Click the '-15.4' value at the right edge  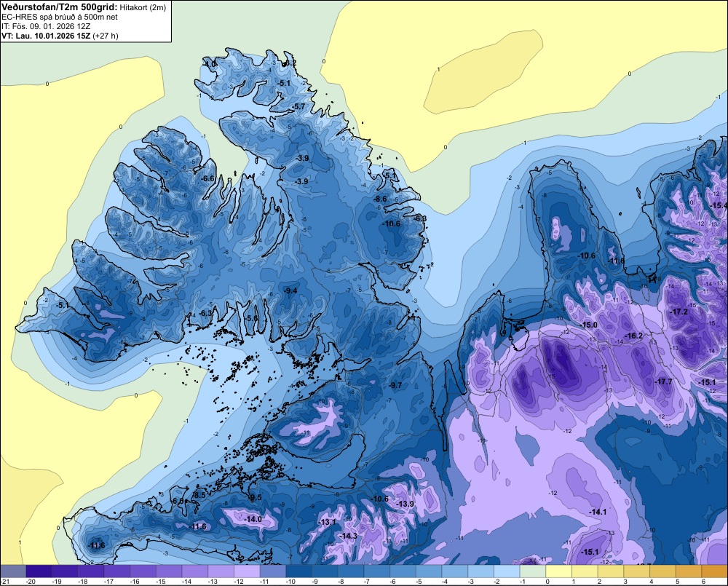click(719, 206)
